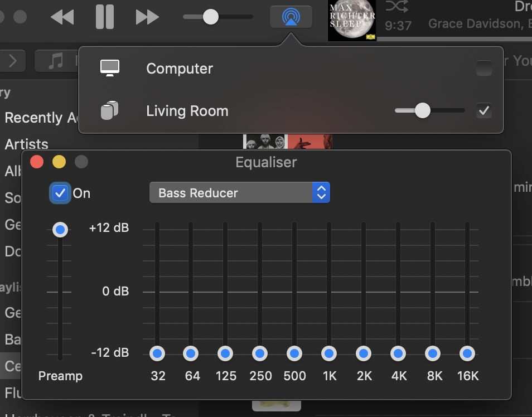Click the AirPlay output icon
This screenshot has width=532, height=417.
pyautogui.click(x=291, y=17)
